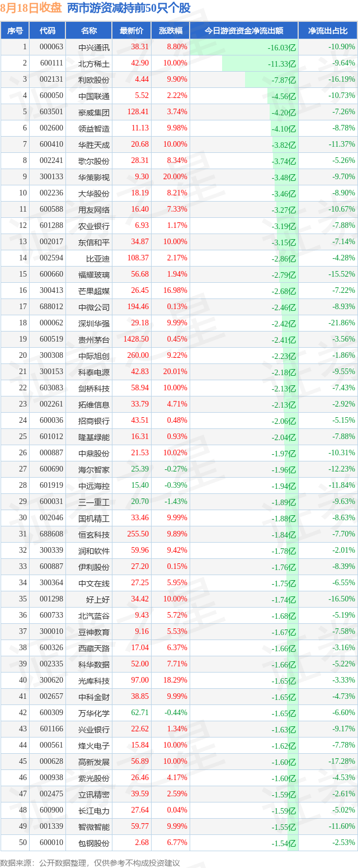Select stock name 领益智造

pos(94,129)
